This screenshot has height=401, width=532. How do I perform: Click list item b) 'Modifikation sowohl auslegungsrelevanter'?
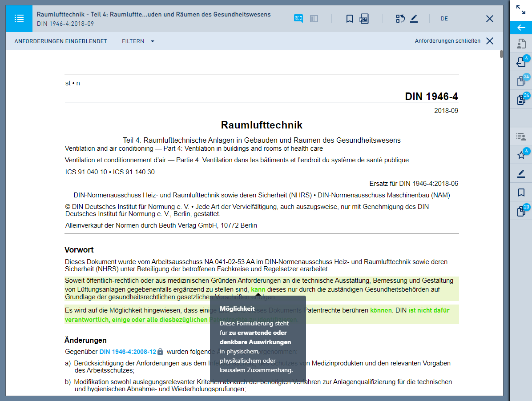(x=258, y=385)
